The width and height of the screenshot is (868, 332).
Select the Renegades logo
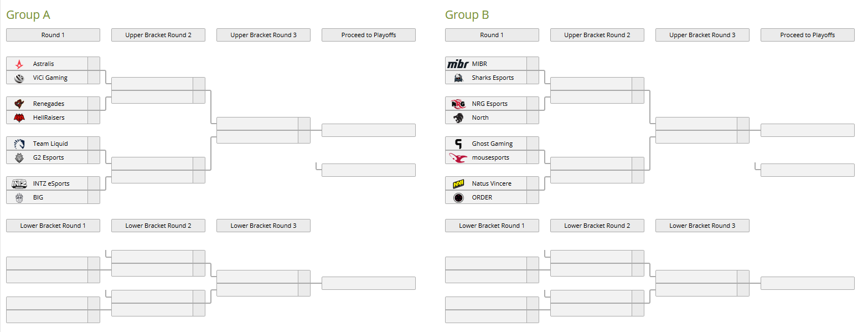click(19, 104)
